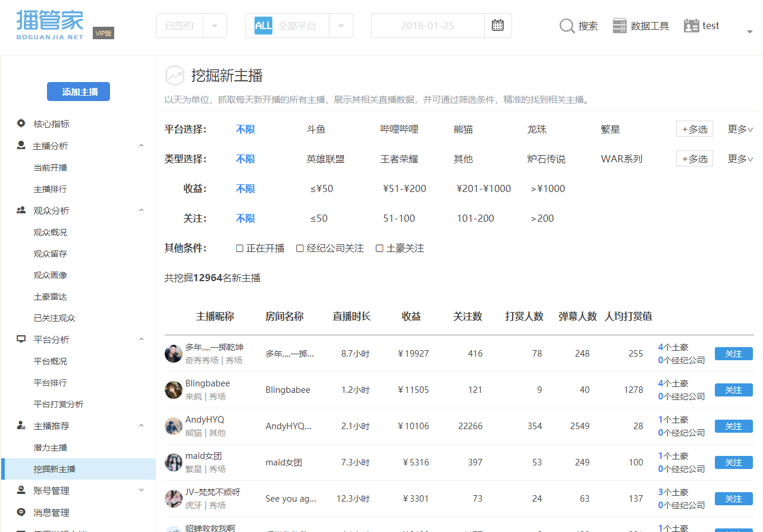This screenshot has height=532, width=763.
Task: Open 潜力主播 in sidebar
Action: pos(51,448)
